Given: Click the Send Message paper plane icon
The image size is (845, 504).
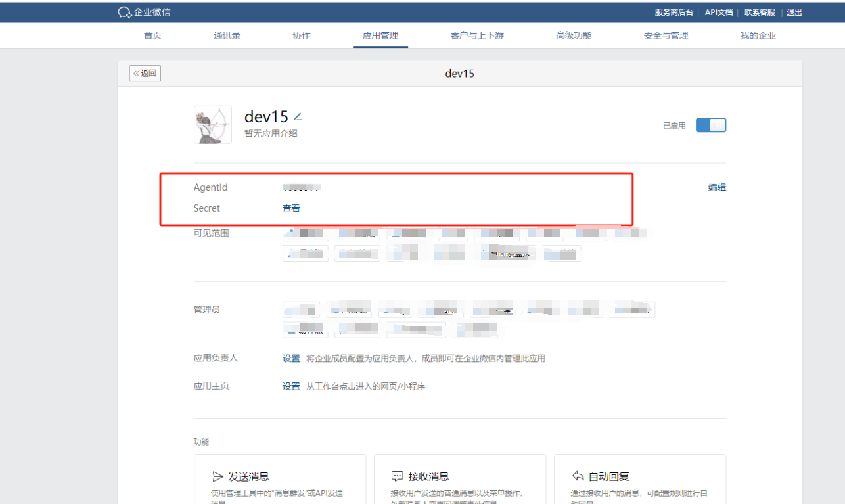Looking at the screenshot, I should point(217,476).
